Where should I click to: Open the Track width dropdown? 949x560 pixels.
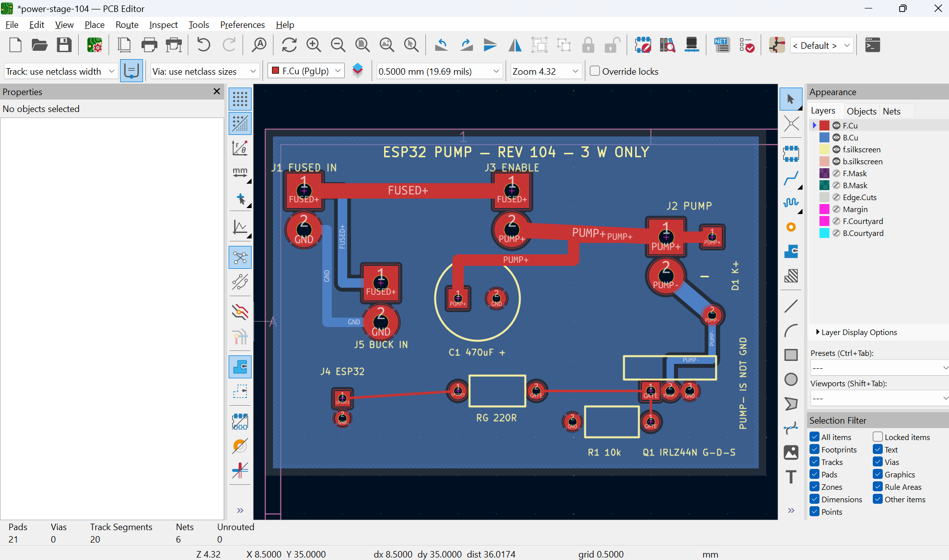click(x=61, y=71)
